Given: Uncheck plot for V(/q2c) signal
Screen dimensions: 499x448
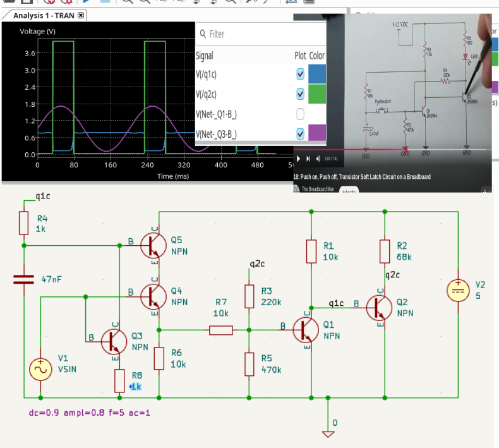Looking at the screenshot, I should (300, 94).
